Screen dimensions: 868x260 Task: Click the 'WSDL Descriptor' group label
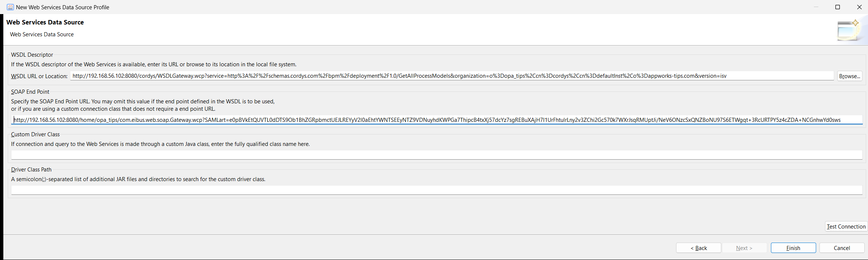point(32,54)
